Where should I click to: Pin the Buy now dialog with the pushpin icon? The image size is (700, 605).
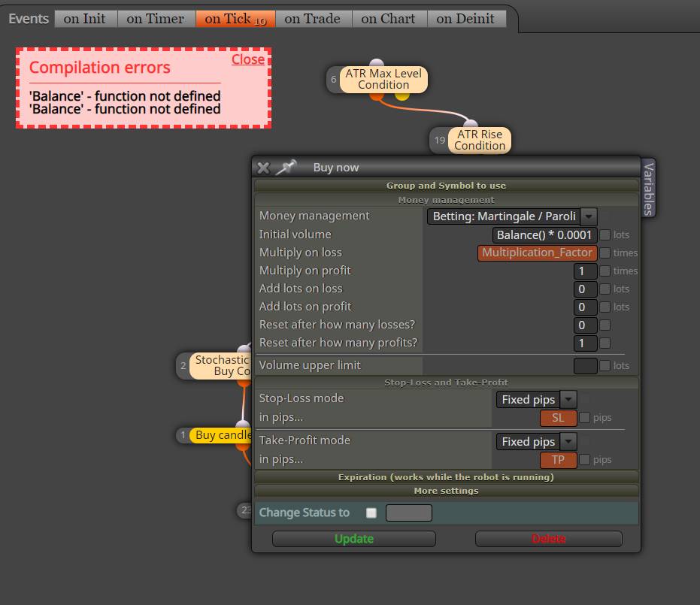click(286, 168)
